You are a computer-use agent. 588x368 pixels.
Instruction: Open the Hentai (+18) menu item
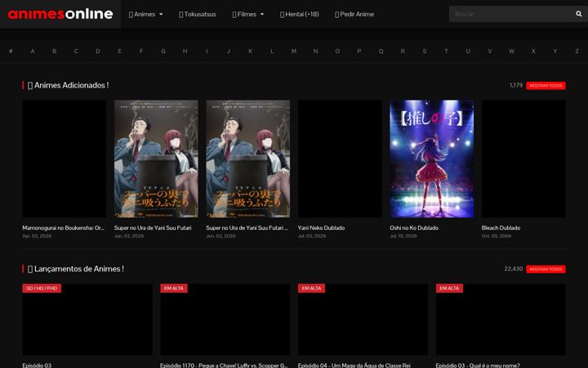point(299,14)
